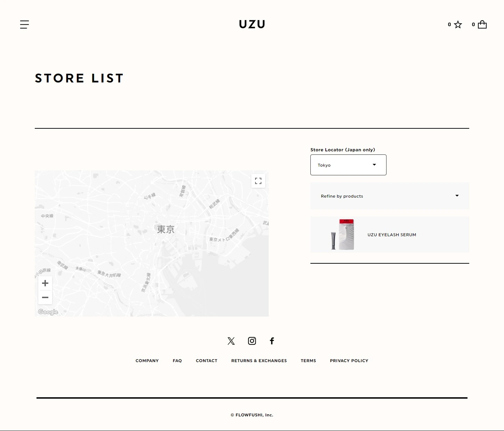
Task: Zoom in on the map
Action: [x=45, y=283]
